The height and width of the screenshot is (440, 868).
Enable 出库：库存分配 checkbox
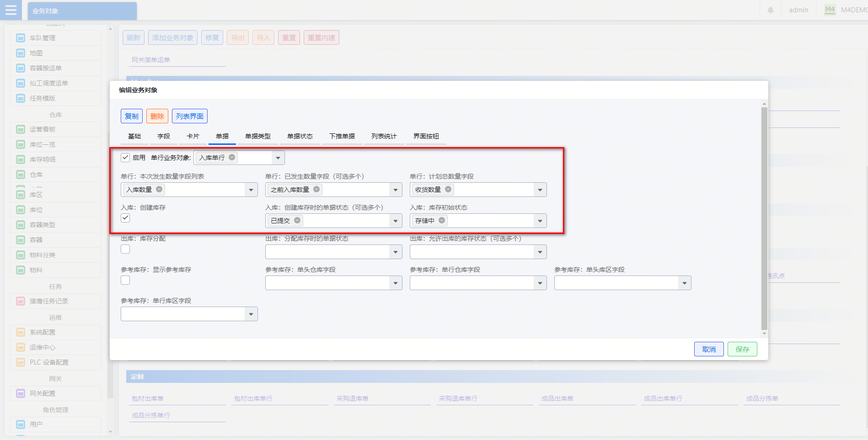tap(125, 249)
